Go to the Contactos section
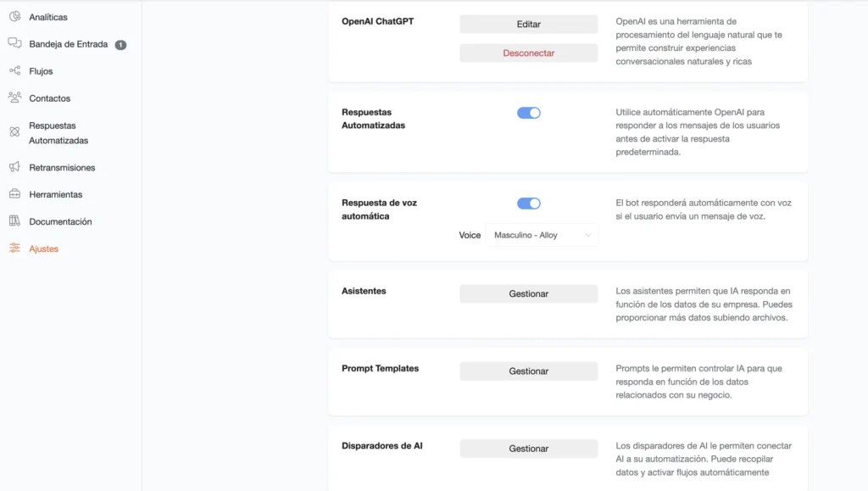Screen dimensions: 868x491 [x=50, y=98]
